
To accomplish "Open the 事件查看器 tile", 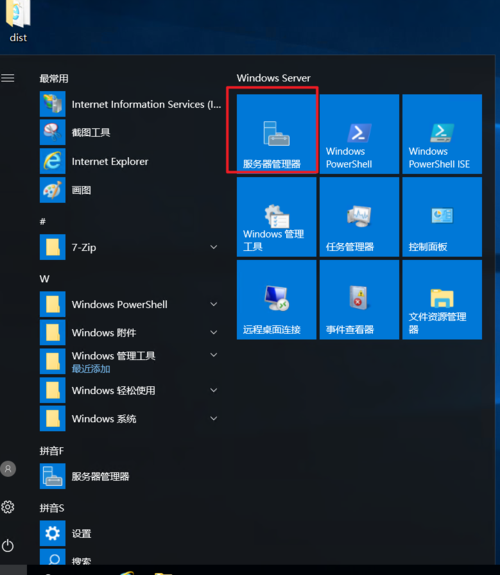I will point(359,300).
